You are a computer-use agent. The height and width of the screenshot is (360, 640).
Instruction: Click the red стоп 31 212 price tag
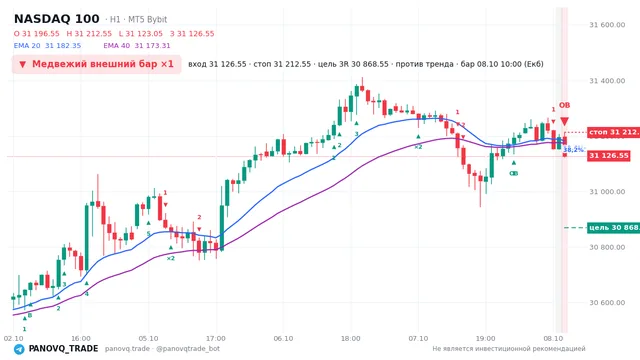613,132
